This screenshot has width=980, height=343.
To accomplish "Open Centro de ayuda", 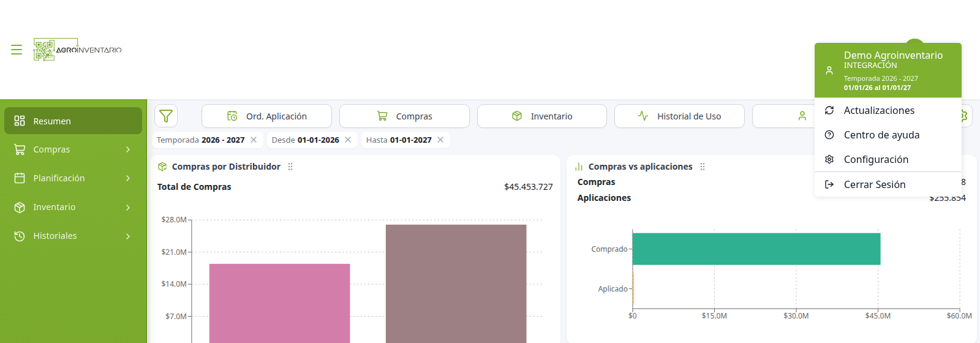I will pos(888,135).
